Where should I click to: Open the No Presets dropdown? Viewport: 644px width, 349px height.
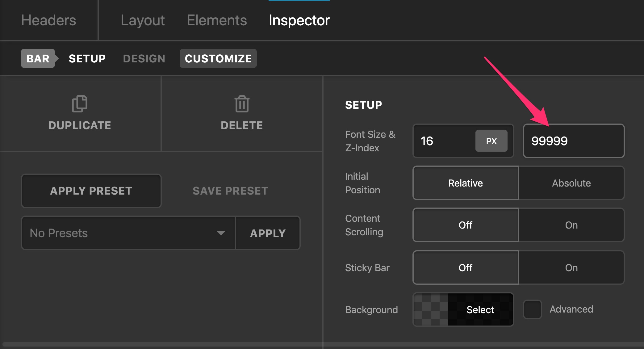tap(128, 233)
